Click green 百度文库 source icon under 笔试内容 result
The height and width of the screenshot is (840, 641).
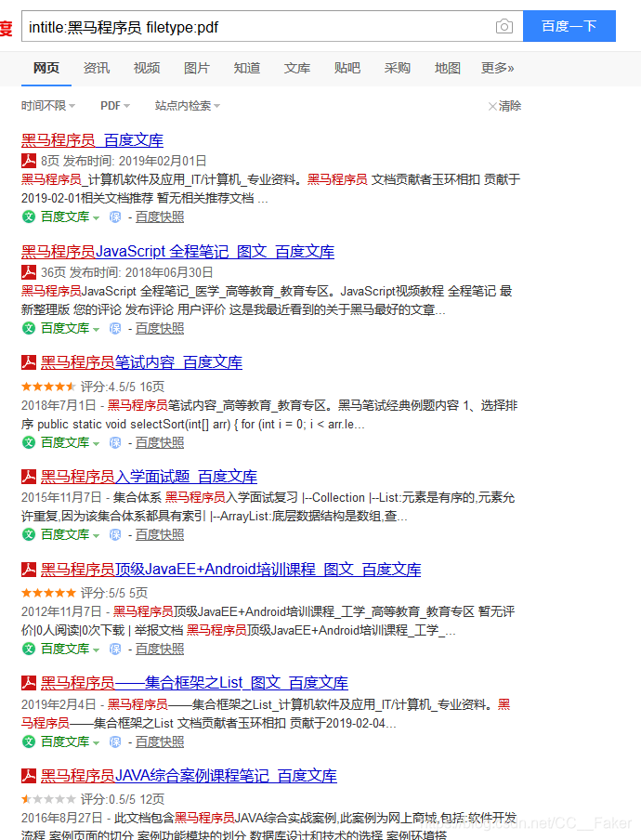point(29,442)
